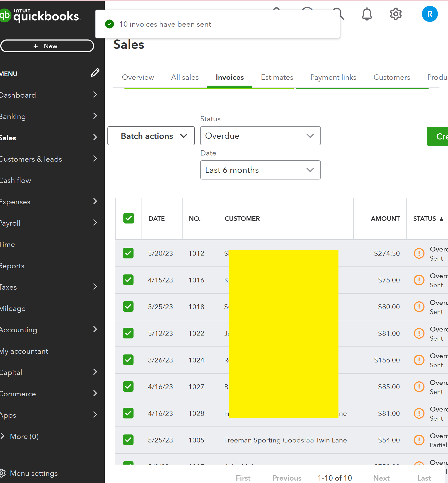Image resolution: width=448 pixels, height=483 pixels.
Task: Click overdue warning icon for invoice 1016
Action: [x=419, y=280]
